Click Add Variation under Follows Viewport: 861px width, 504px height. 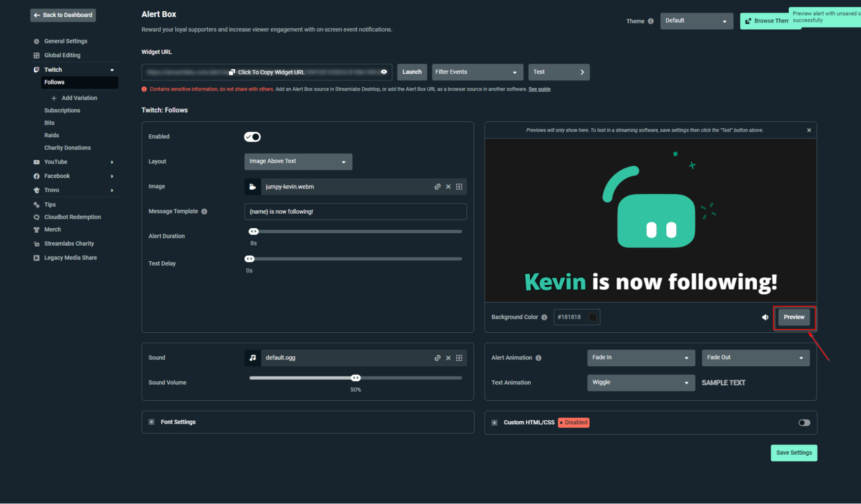click(79, 99)
